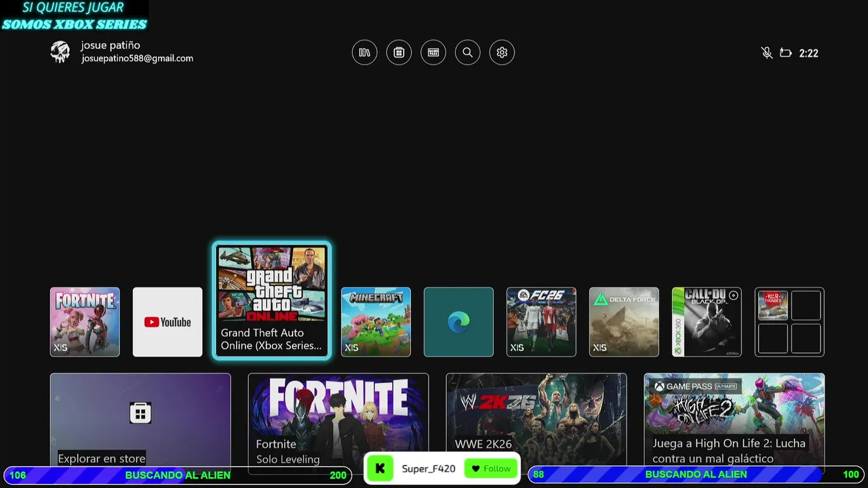
Task: Click the left BUSCANDO AL ALIEN progress bar
Action: point(178,474)
